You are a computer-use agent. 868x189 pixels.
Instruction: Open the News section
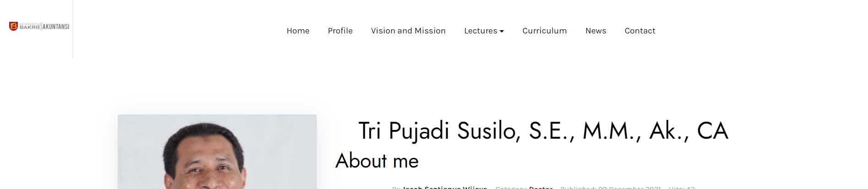tap(596, 31)
